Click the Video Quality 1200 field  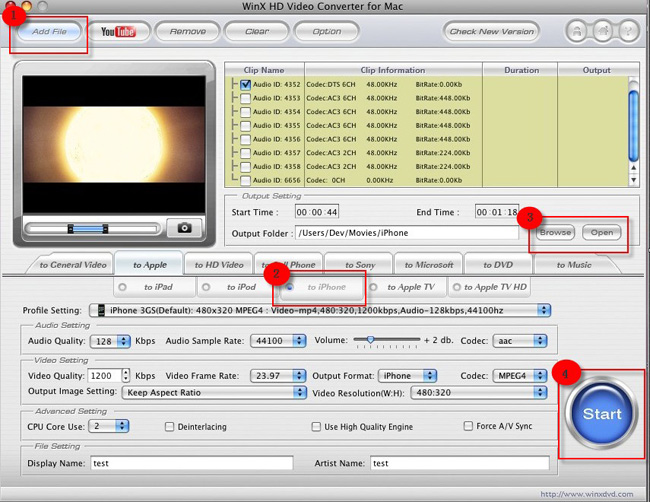(x=104, y=376)
